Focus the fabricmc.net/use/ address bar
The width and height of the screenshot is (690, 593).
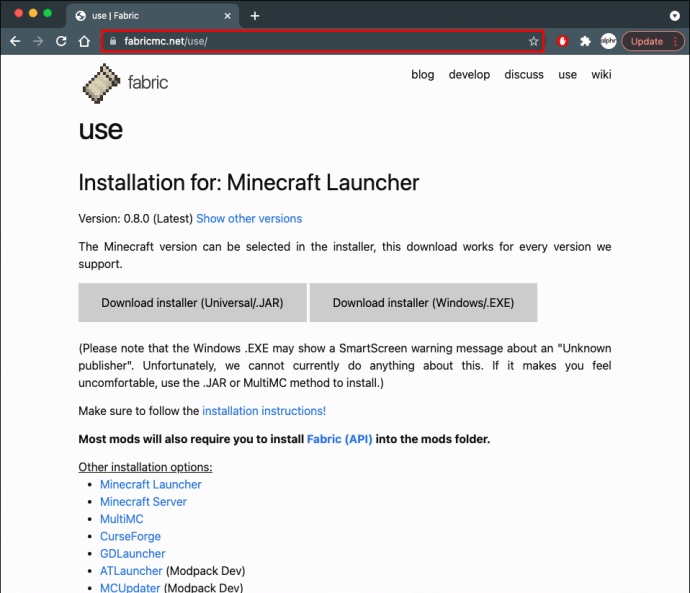pyautogui.click(x=323, y=41)
